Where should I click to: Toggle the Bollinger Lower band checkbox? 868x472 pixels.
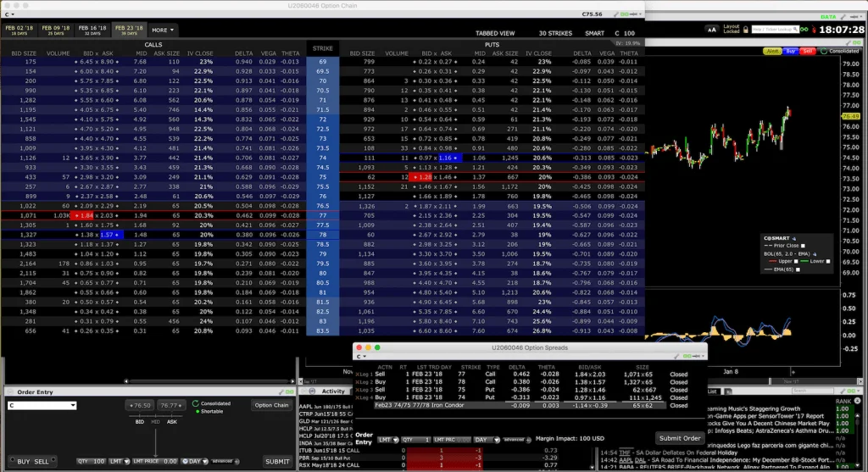828,261
